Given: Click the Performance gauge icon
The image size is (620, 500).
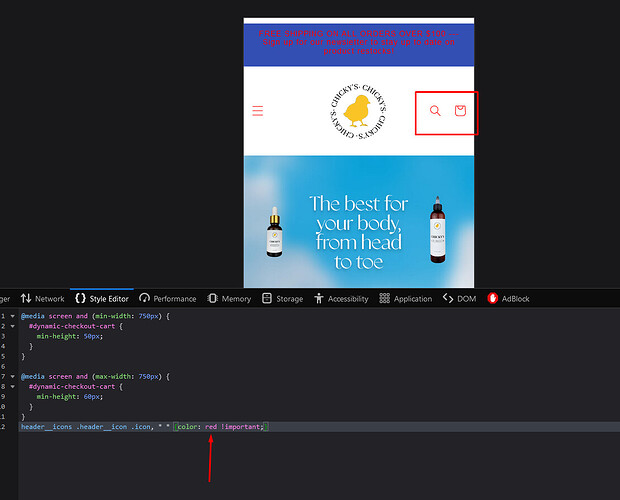Looking at the screenshot, I should click(x=144, y=298).
